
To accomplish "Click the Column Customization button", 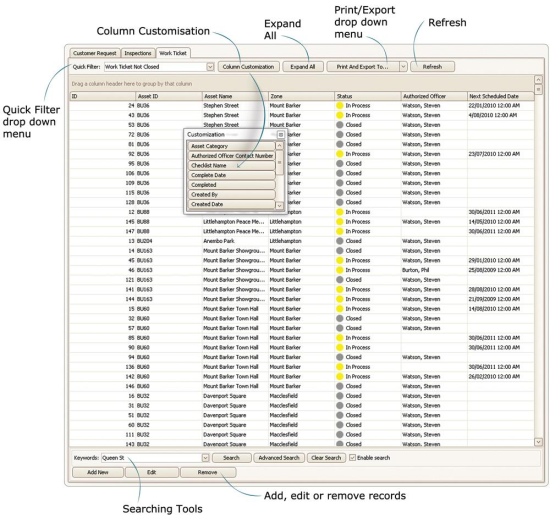I will pos(248,67).
